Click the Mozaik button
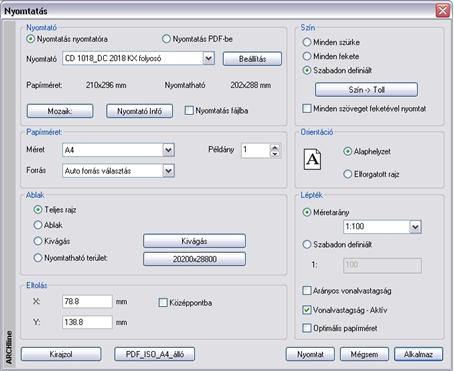The width and height of the screenshot is (454, 371). (x=60, y=111)
